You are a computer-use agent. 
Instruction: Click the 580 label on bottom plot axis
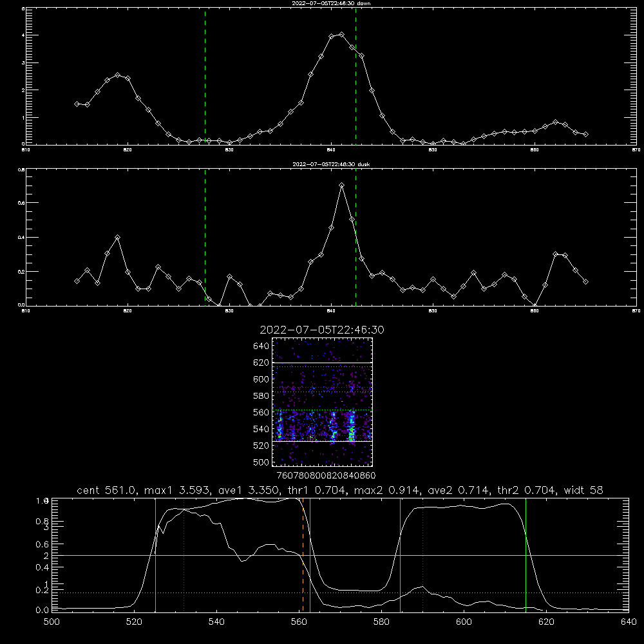click(x=381, y=622)
